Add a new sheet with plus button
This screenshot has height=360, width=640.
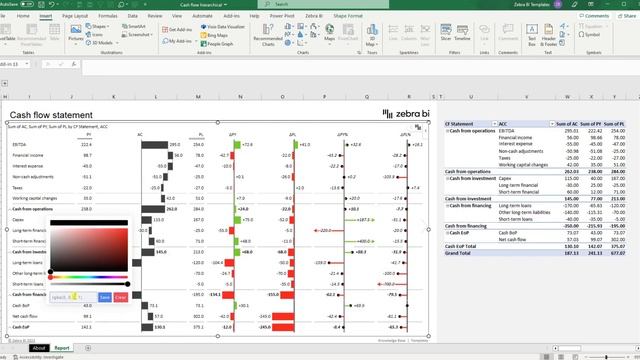pos(88,348)
